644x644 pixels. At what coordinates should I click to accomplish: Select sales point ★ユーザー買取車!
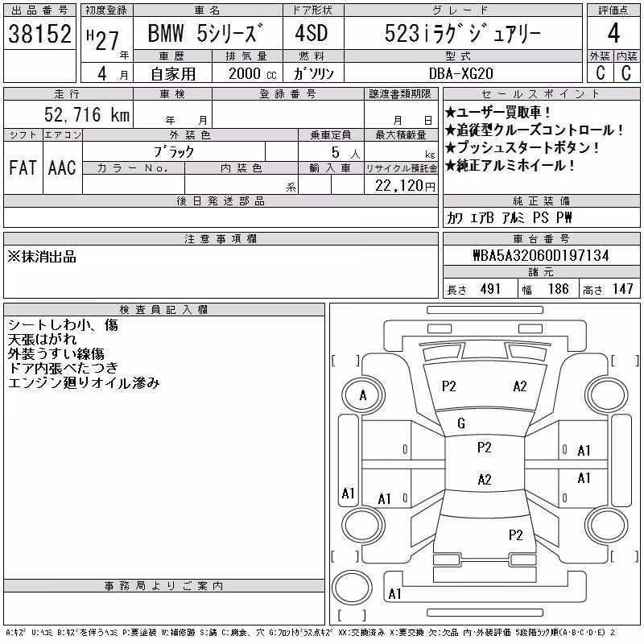coord(497,112)
